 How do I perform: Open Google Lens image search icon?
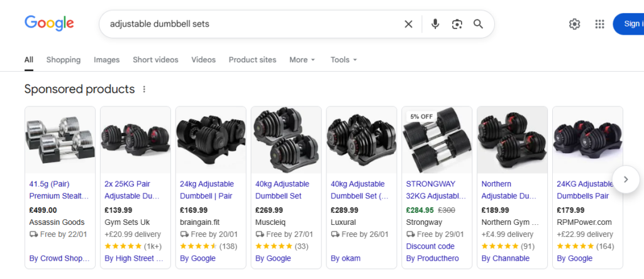tap(457, 25)
